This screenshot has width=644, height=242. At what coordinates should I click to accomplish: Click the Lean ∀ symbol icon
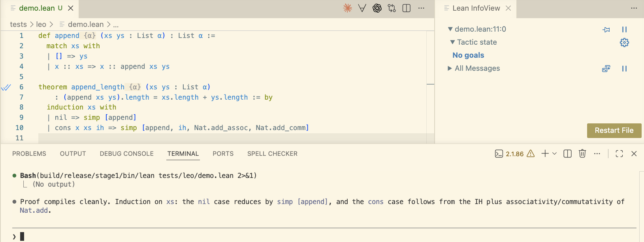point(362,8)
